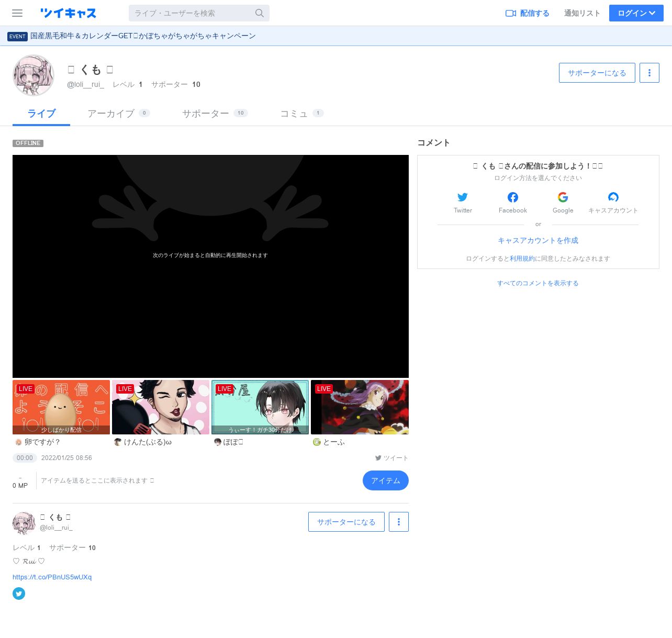
Task: Open the event campaign banner link
Action: [x=143, y=36]
